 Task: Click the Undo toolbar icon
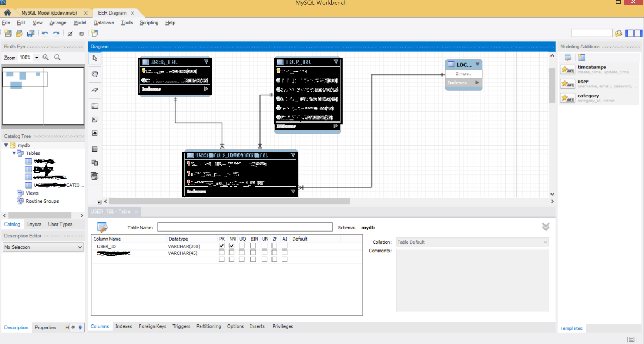click(45, 33)
